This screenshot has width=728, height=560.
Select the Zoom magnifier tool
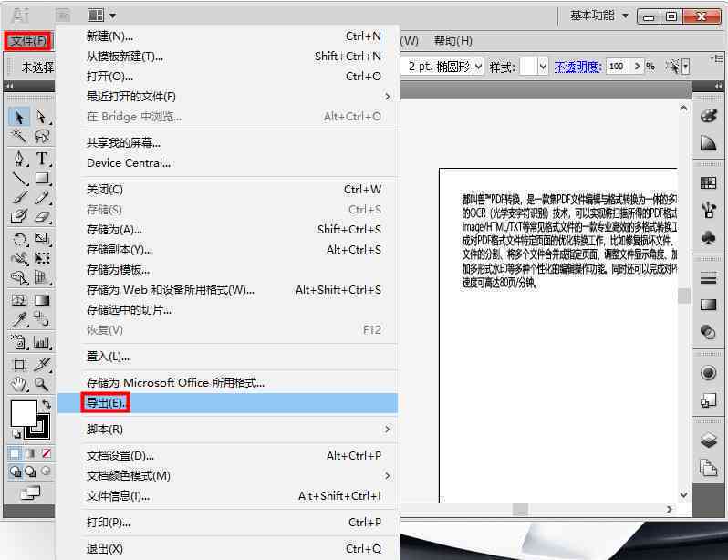[42, 385]
